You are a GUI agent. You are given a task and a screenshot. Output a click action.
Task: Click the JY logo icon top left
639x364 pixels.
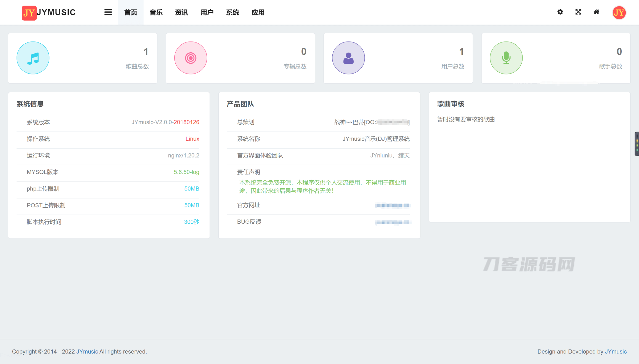pos(29,13)
